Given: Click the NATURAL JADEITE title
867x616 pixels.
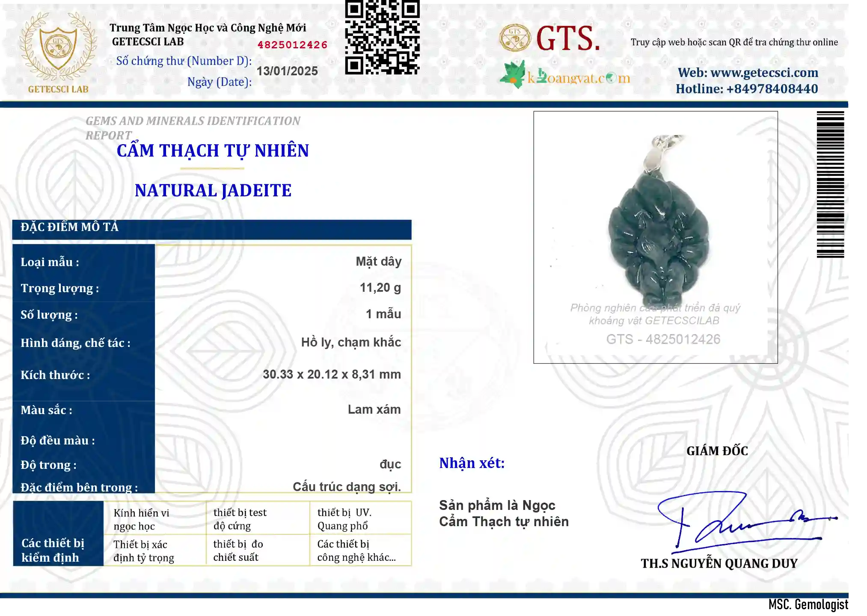Looking at the screenshot, I should (213, 191).
